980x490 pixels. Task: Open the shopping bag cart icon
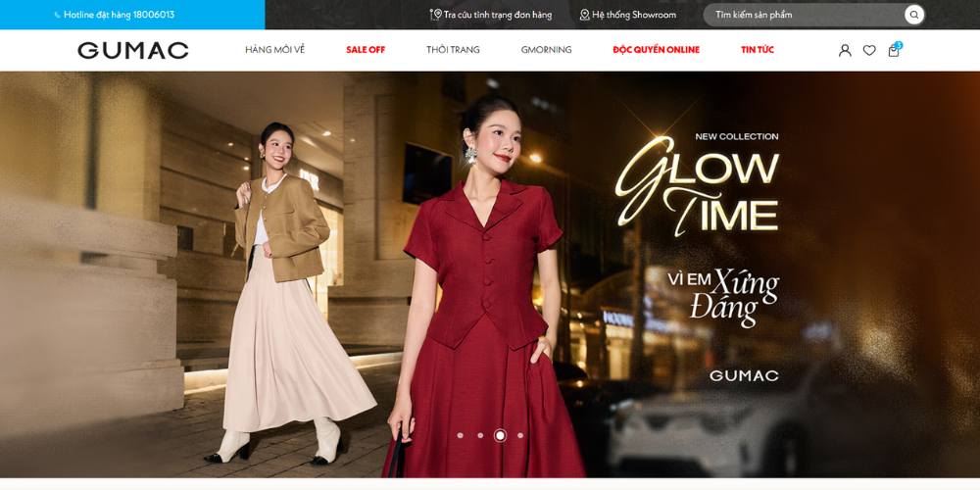pos(894,51)
